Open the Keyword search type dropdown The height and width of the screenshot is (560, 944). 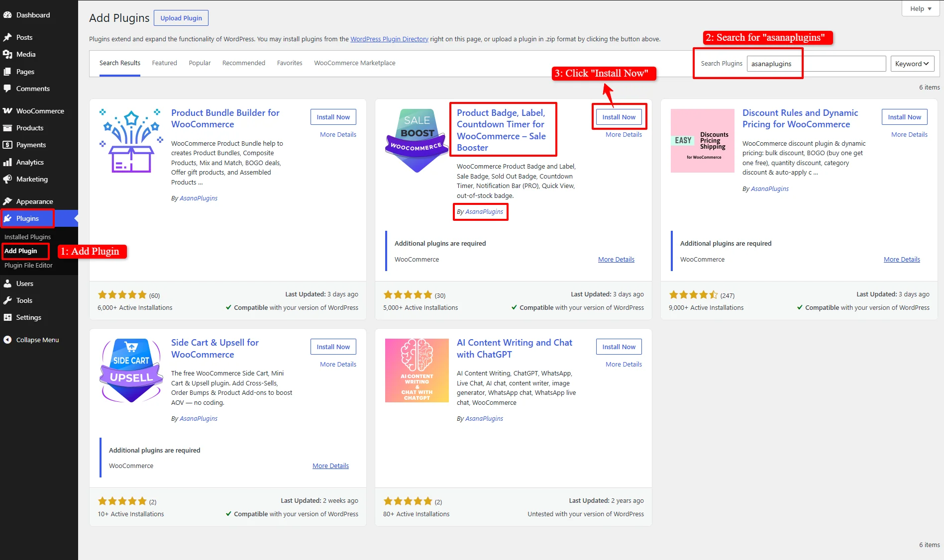(x=912, y=64)
